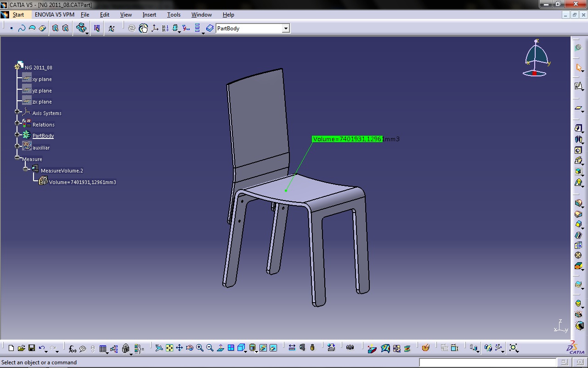The width and height of the screenshot is (588, 368).
Task: Open the Window menu
Action: tap(202, 15)
